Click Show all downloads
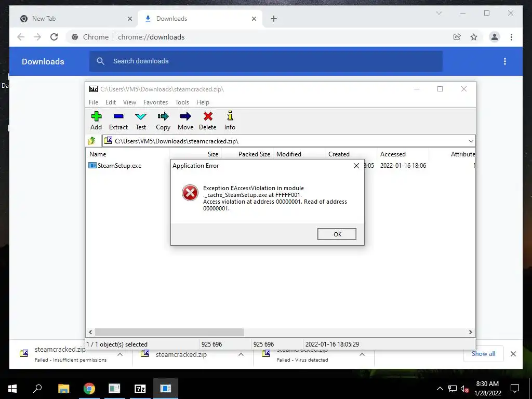This screenshot has width=532, height=399. click(x=484, y=354)
